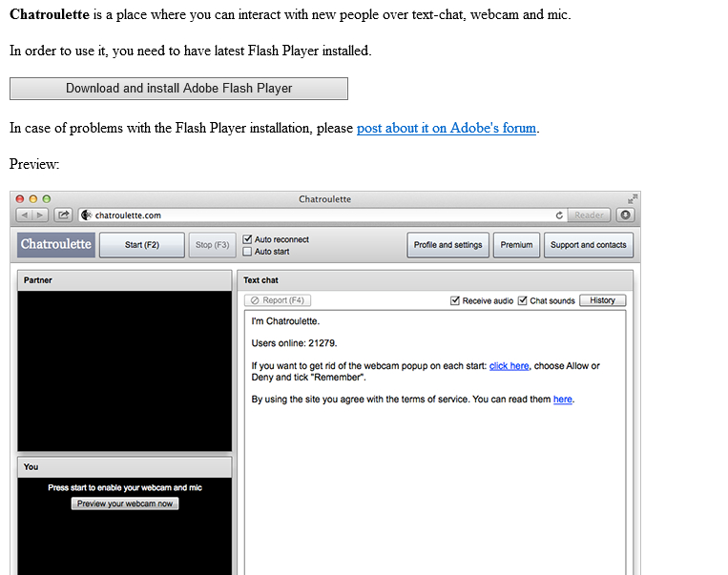This screenshot has height=575, width=728.
Task: Toggle the Receive audio checkbox
Action: pos(455,300)
